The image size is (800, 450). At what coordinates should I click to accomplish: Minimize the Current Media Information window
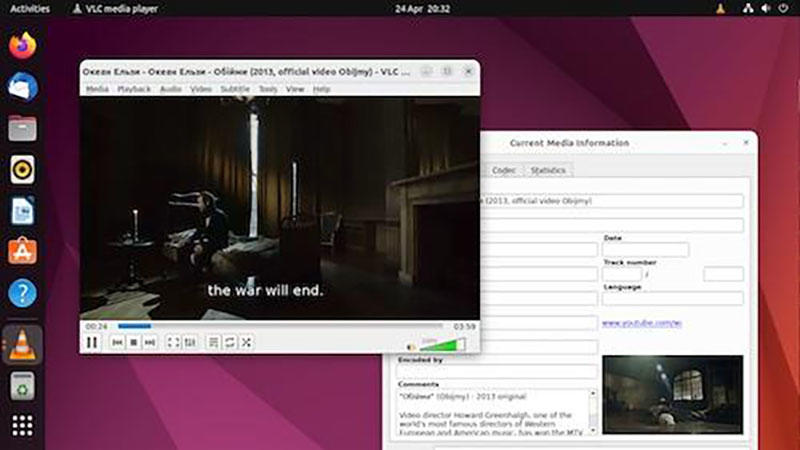724,143
